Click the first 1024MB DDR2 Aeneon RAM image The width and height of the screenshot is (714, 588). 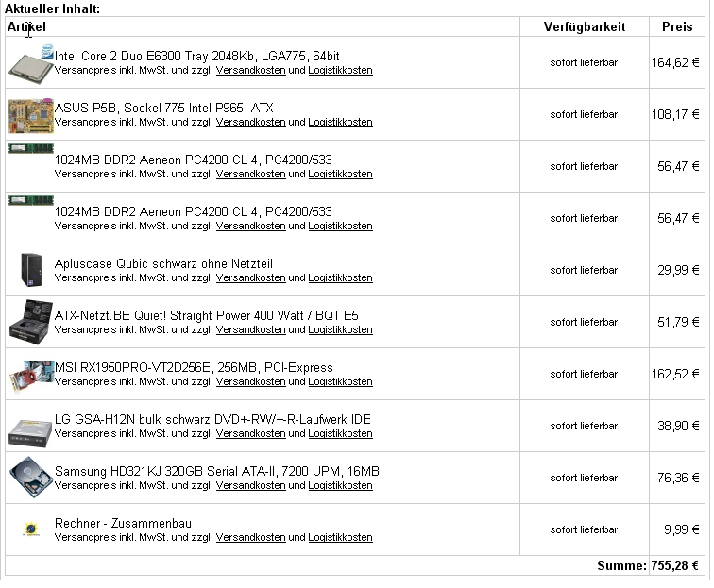(x=31, y=149)
